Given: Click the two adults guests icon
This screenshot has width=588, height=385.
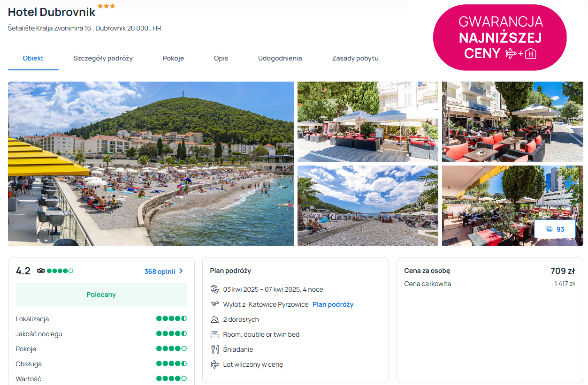Looking at the screenshot, I should tap(215, 319).
